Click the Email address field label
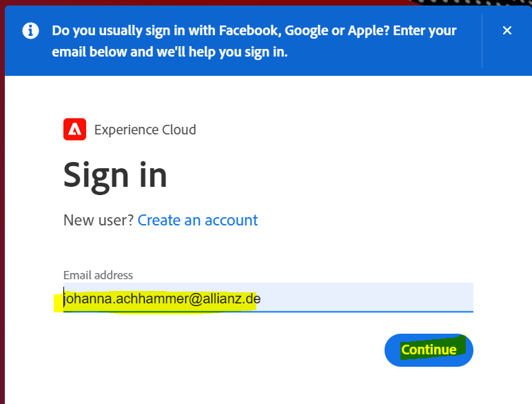Viewport: 532px width, 404px height. point(98,275)
